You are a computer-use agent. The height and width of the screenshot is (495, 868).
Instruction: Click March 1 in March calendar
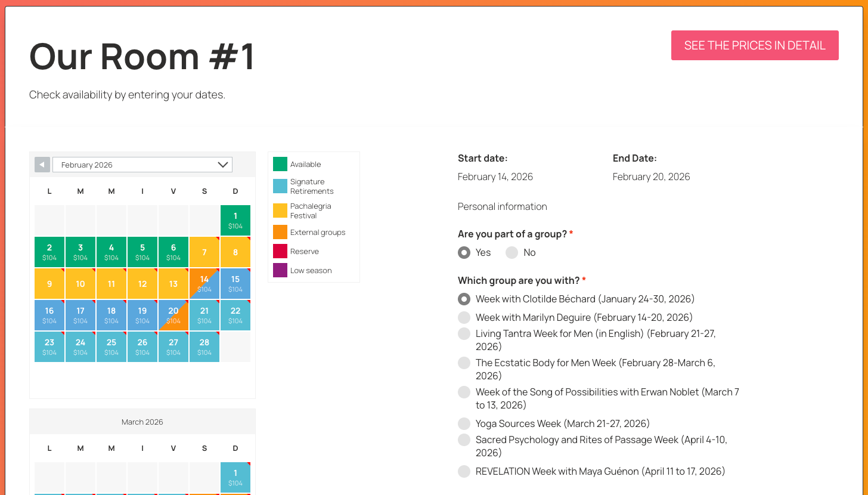(235, 477)
